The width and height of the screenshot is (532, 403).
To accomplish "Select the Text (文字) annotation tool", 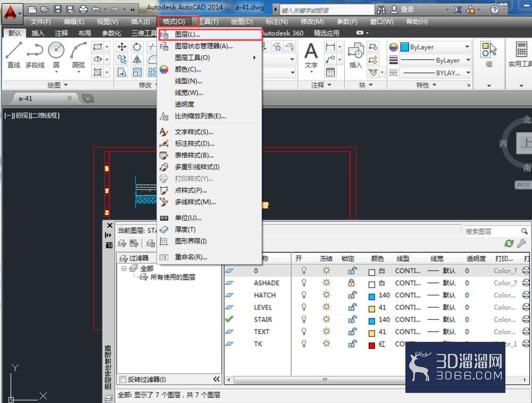I will click(x=311, y=55).
